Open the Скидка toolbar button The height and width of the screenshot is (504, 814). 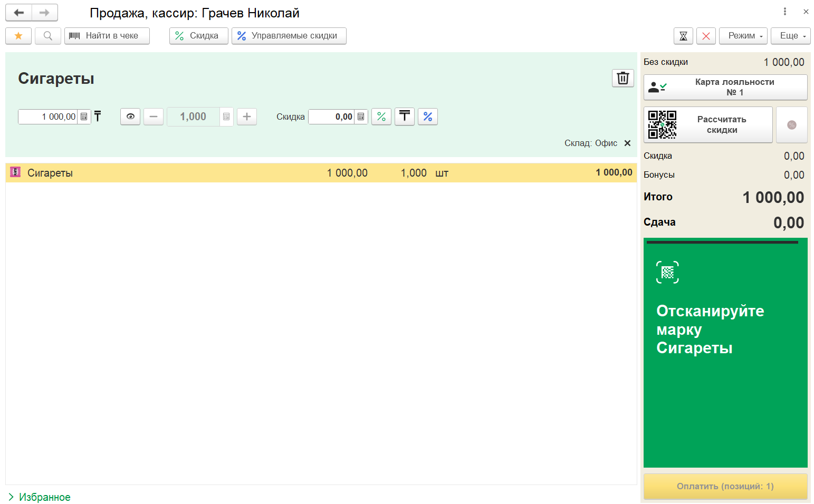(x=198, y=36)
